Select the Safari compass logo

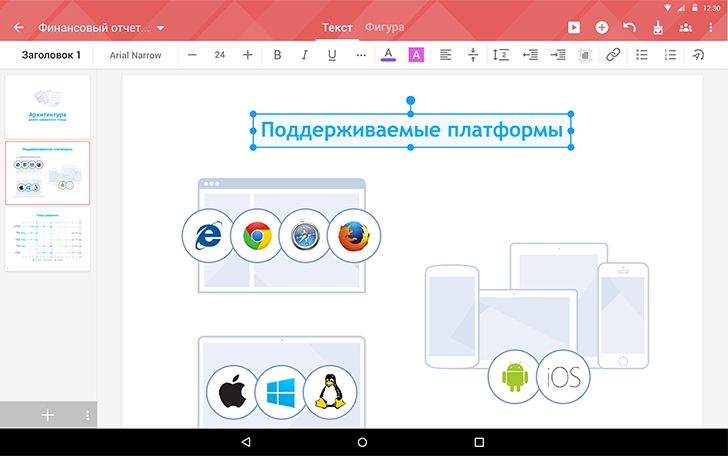[x=305, y=235]
